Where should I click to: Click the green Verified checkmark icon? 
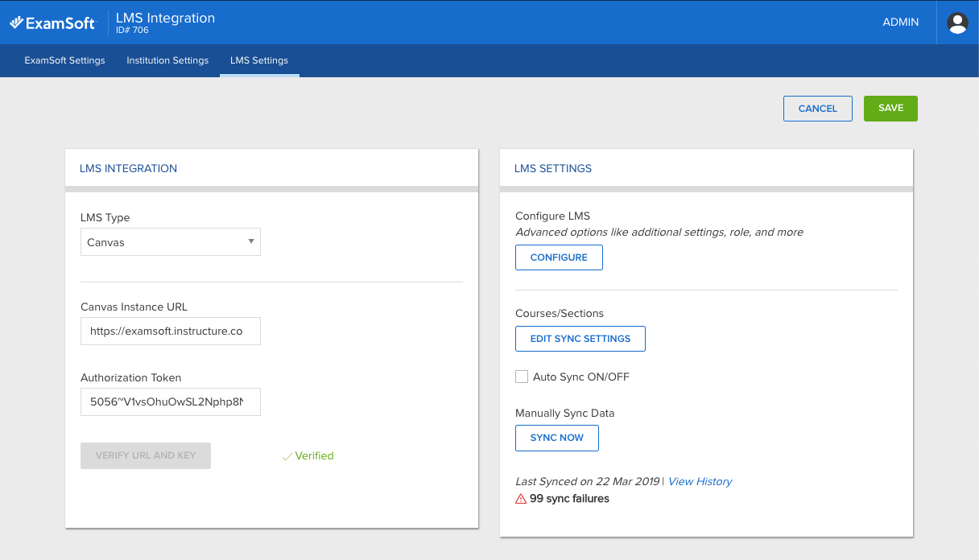click(x=287, y=456)
